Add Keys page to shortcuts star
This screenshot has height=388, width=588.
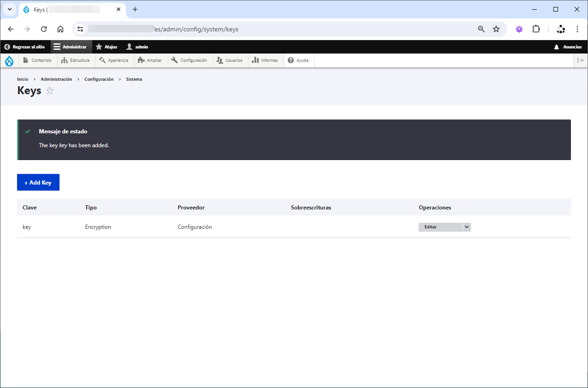50,91
